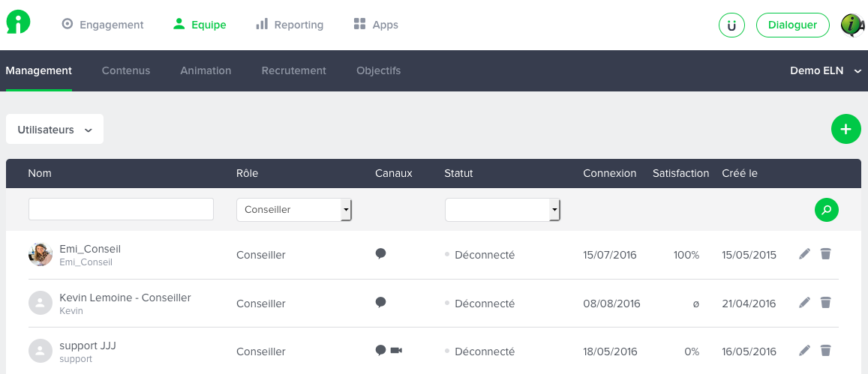The width and height of the screenshot is (868, 374).
Task: Click the Dialoguer button
Action: (x=793, y=25)
